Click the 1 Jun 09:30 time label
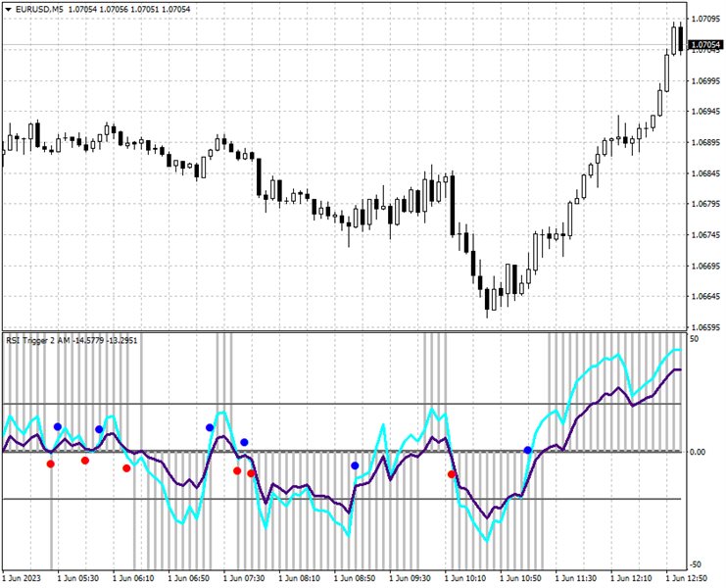The width and height of the screenshot is (726, 588). (411, 579)
